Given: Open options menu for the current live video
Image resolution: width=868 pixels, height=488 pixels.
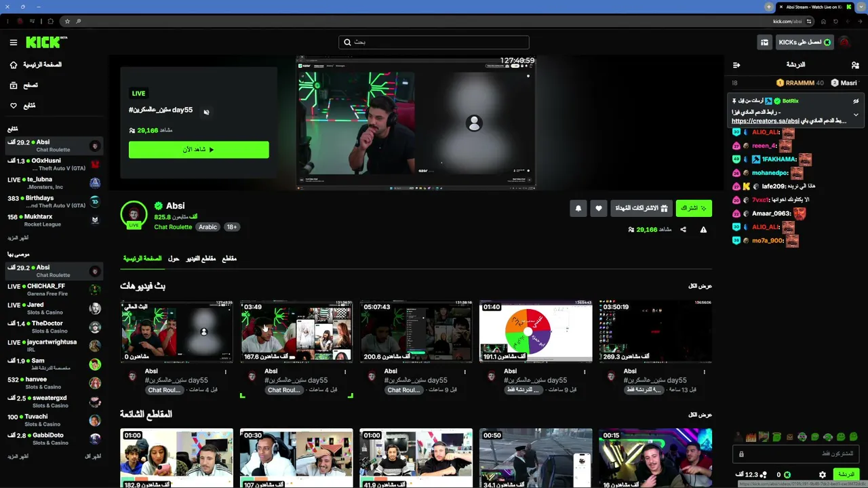Looking at the screenshot, I should (x=226, y=371).
